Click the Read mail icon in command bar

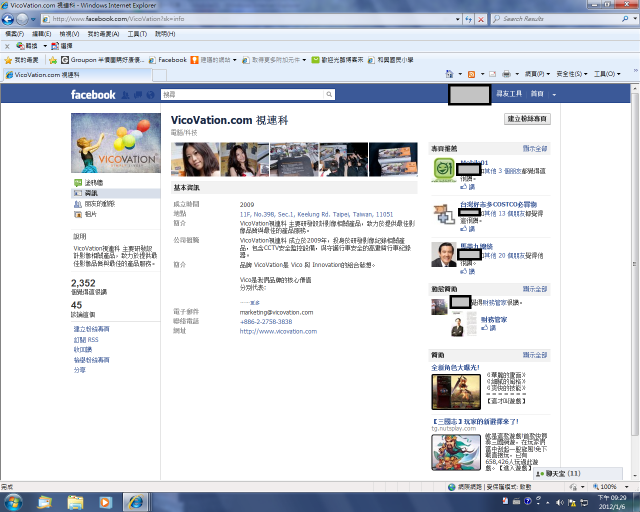[x=493, y=74]
